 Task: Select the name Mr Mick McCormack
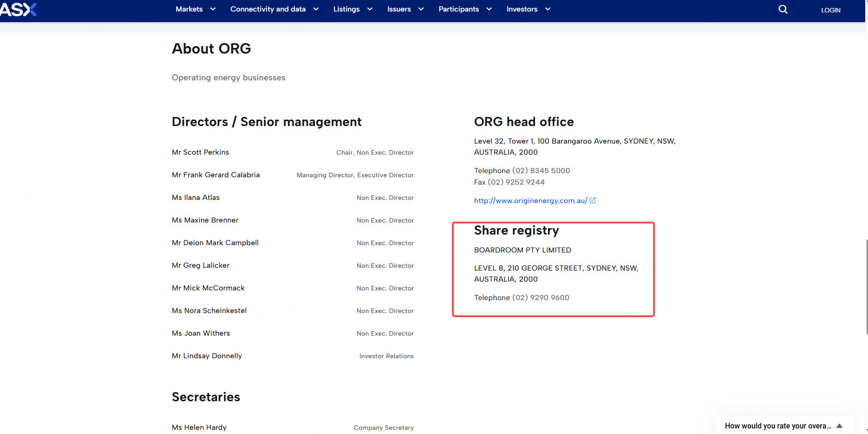coord(208,288)
